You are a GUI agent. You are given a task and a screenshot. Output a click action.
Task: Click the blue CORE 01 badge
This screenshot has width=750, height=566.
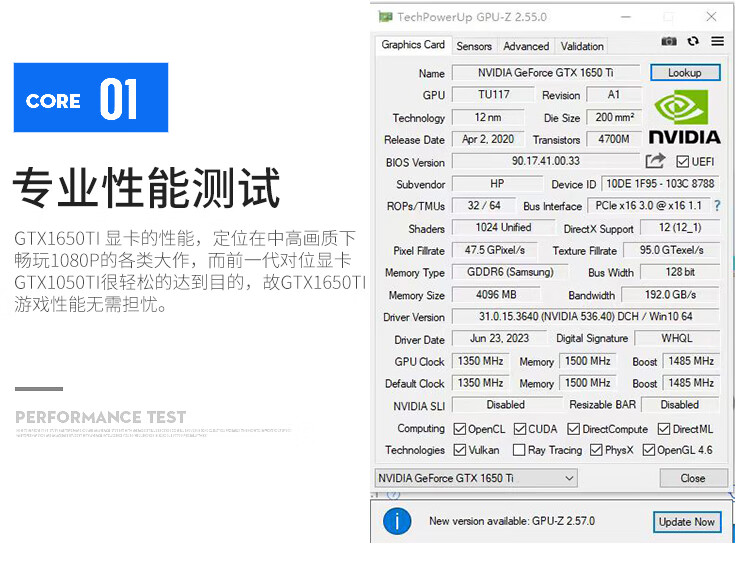tap(91, 97)
